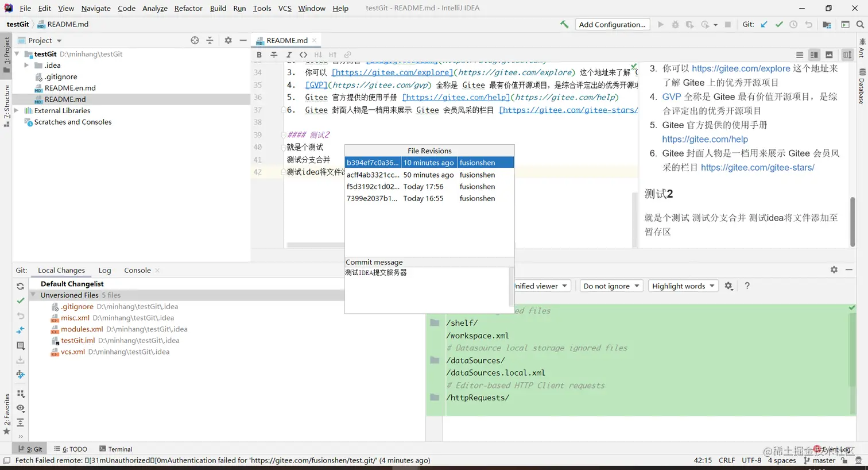Screen dimensions: 868x470
Task: Open the GVP link in preview
Action: 671,97
